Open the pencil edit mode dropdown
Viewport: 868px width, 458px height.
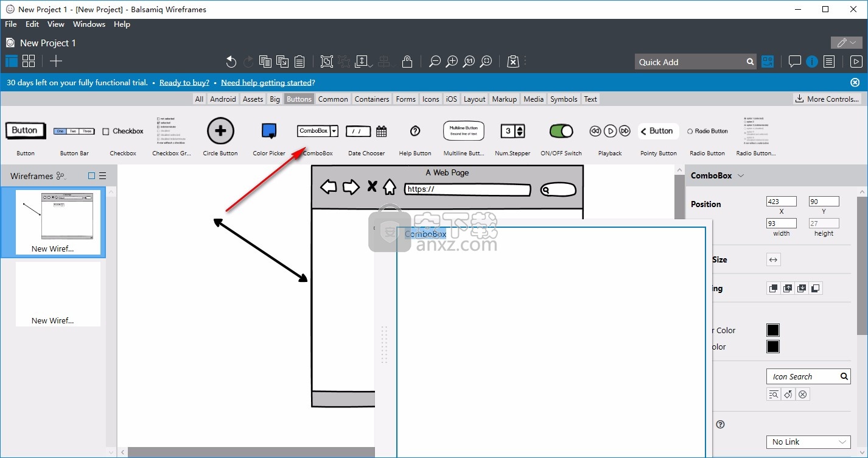847,43
